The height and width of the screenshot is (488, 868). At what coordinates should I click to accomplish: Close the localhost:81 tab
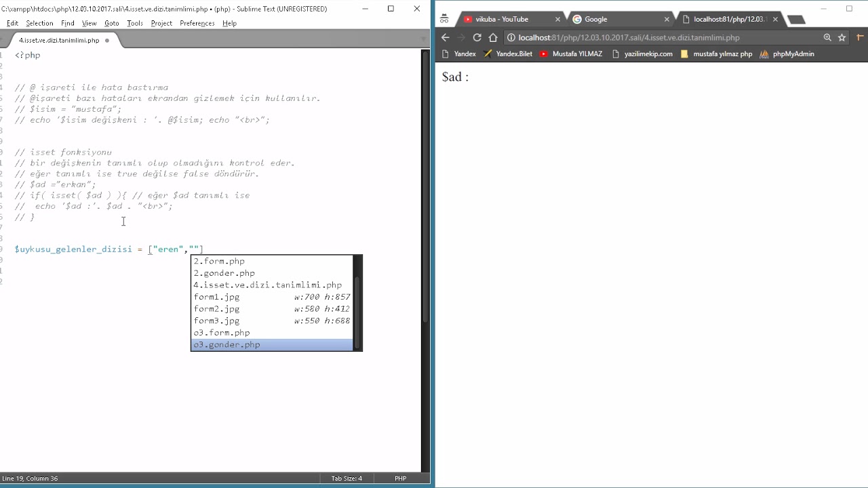[x=775, y=20]
